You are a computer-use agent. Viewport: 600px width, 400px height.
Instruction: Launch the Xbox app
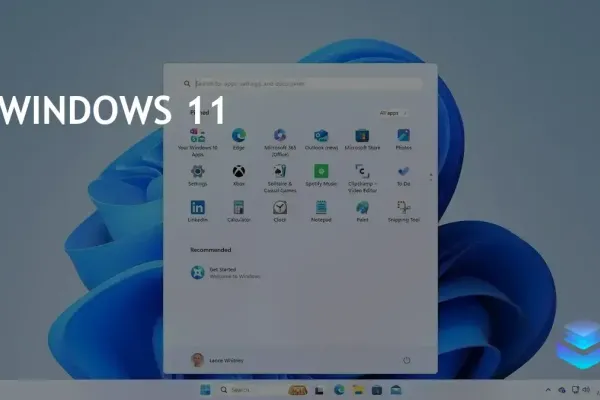pos(239,175)
